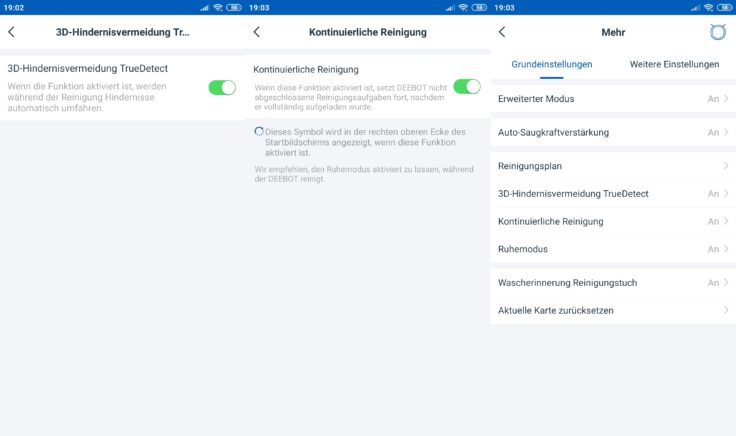Tap 'Kontinuierliche Reinigung' header title
The image size is (736, 436).
(x=368, y=32)
